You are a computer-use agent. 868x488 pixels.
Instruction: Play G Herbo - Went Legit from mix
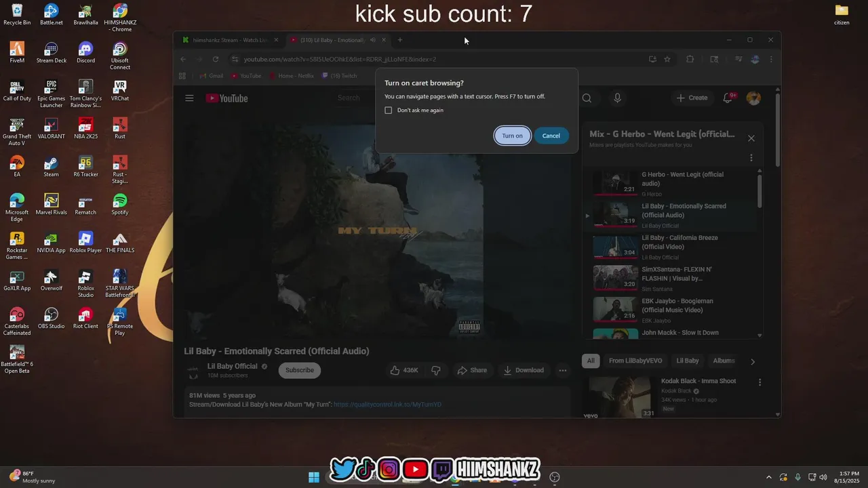pos(671,183)
